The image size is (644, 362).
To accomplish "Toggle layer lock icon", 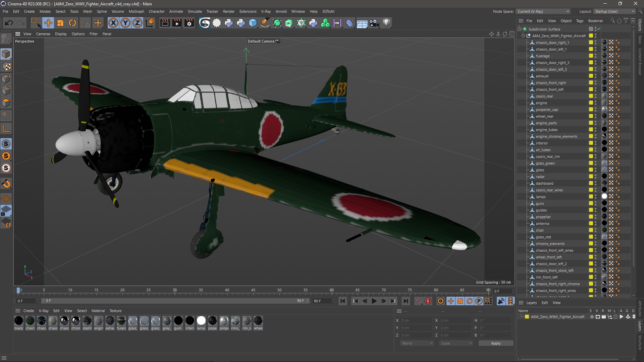I will [615, 317].
